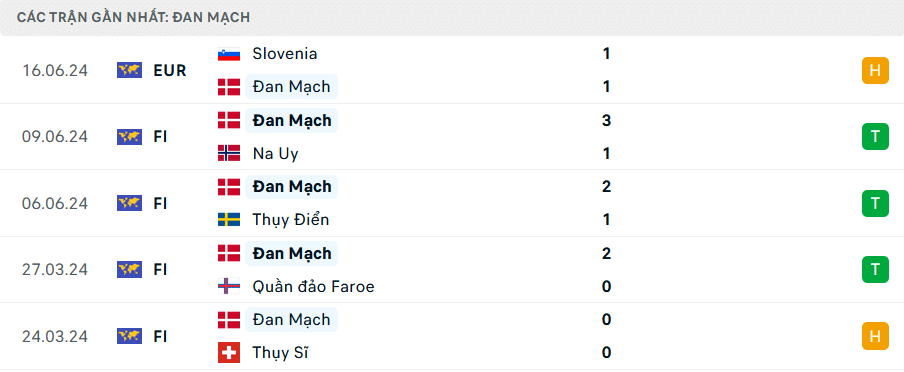Click the world map icon on 09.06.24 row

[129, 137]
